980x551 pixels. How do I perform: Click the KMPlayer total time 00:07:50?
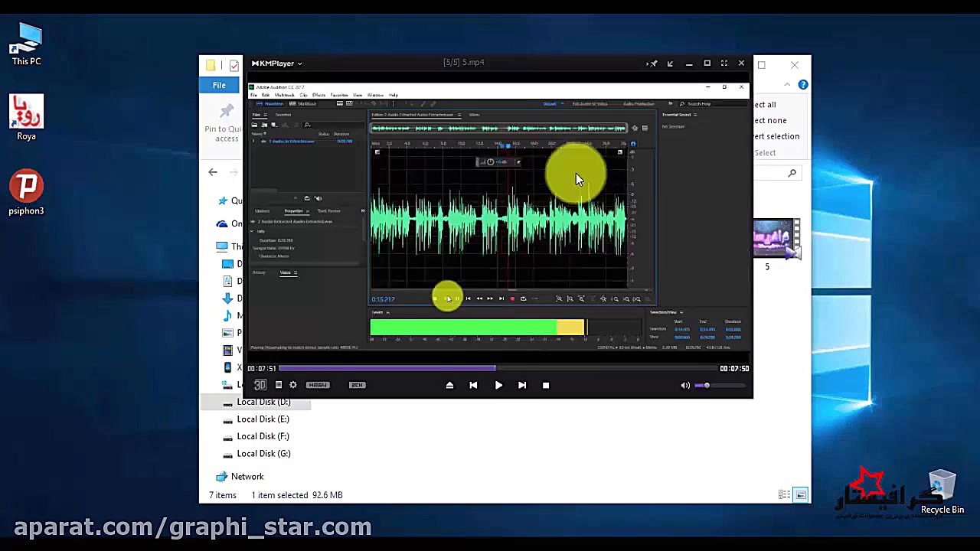(734, 369)
